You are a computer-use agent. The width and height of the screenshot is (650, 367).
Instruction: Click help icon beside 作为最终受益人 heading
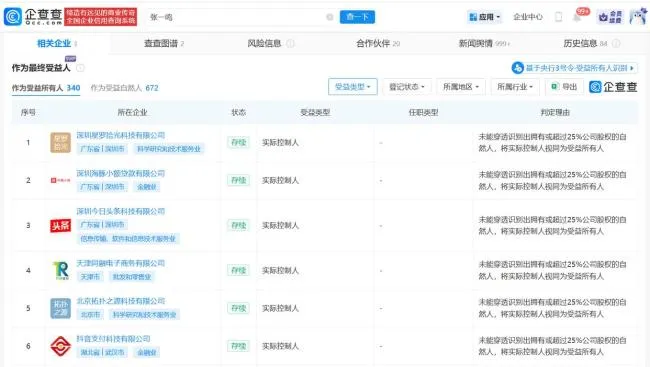click(x=80, y=68)
